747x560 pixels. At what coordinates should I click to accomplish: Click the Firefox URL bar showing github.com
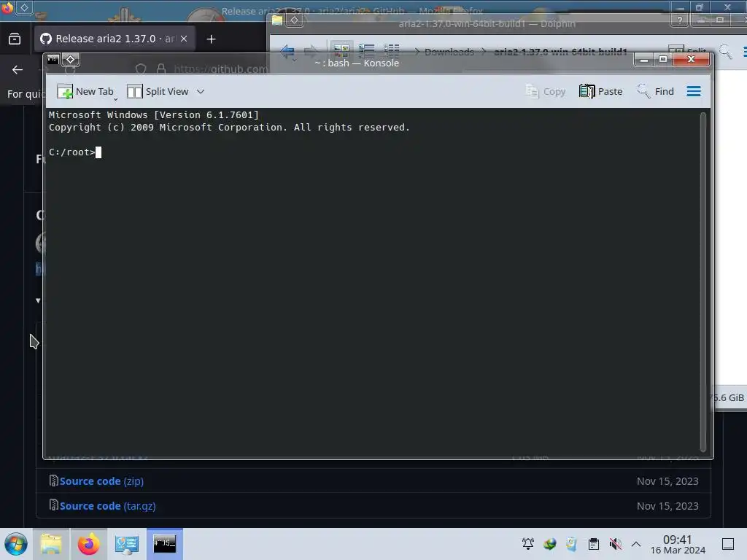tap(220, 69)
